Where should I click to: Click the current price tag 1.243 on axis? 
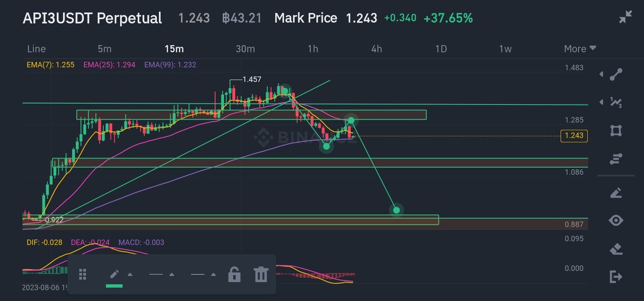click(574, 136)
